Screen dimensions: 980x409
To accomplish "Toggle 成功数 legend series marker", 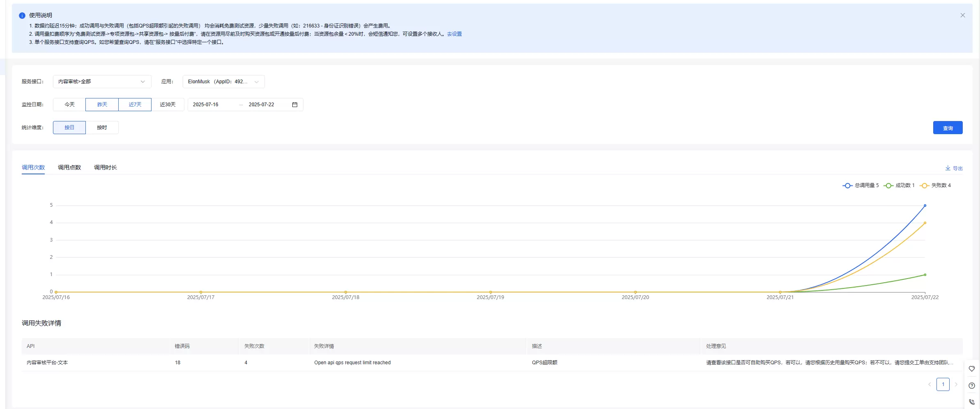I will point(888,185).
